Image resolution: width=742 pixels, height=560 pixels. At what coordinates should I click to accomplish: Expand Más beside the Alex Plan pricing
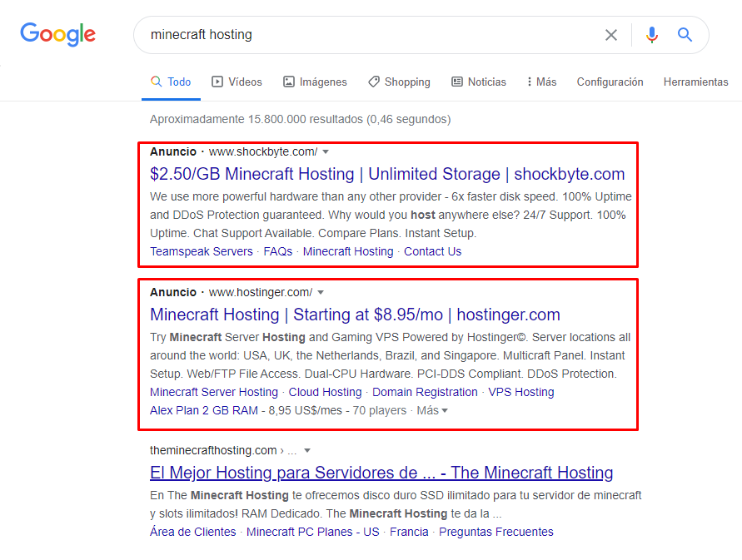coord(432,410)
